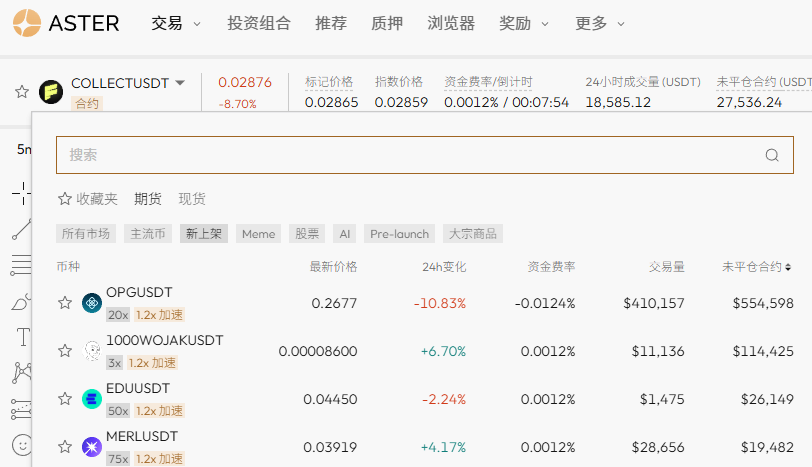Screen dimensions: 812x467
Task: Switch to the 收藏夹 tab
Action: tap(88, 199)
